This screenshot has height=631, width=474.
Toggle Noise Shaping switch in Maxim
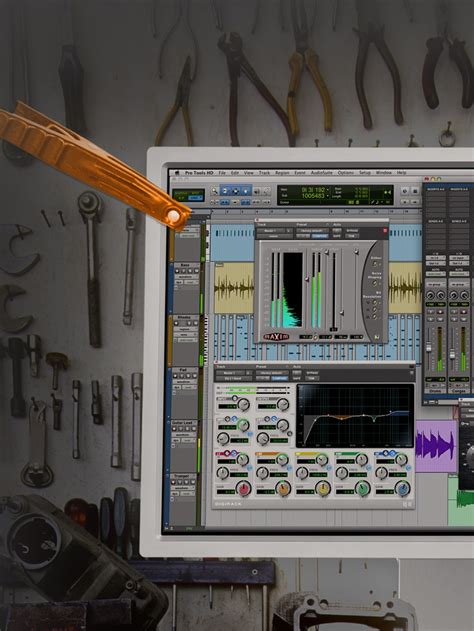[375, 285]
